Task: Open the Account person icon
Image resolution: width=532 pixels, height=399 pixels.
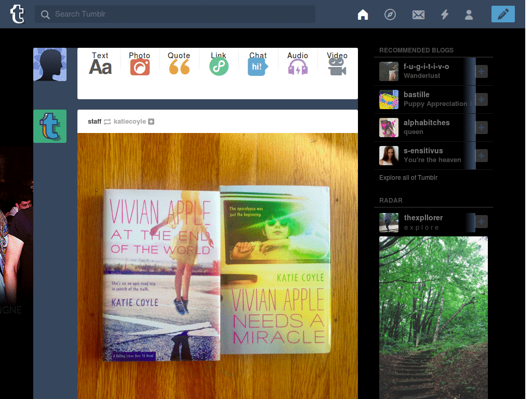Action: pyautogui.click(x=469, y=15)
